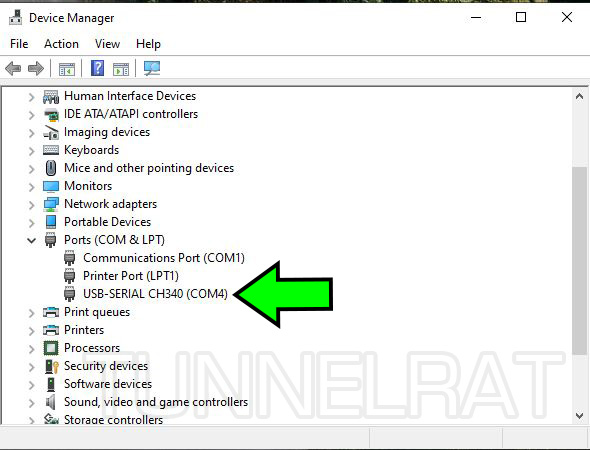Open the File menu
Image resolution: width=590 pixels, height=450 pixels.
point(19,44)
